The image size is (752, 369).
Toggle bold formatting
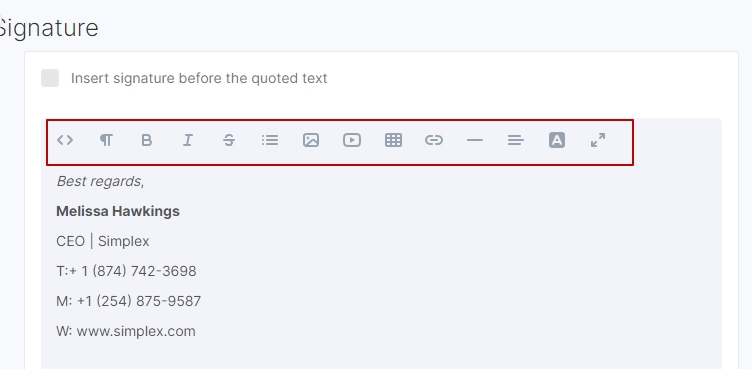[147, 140]
